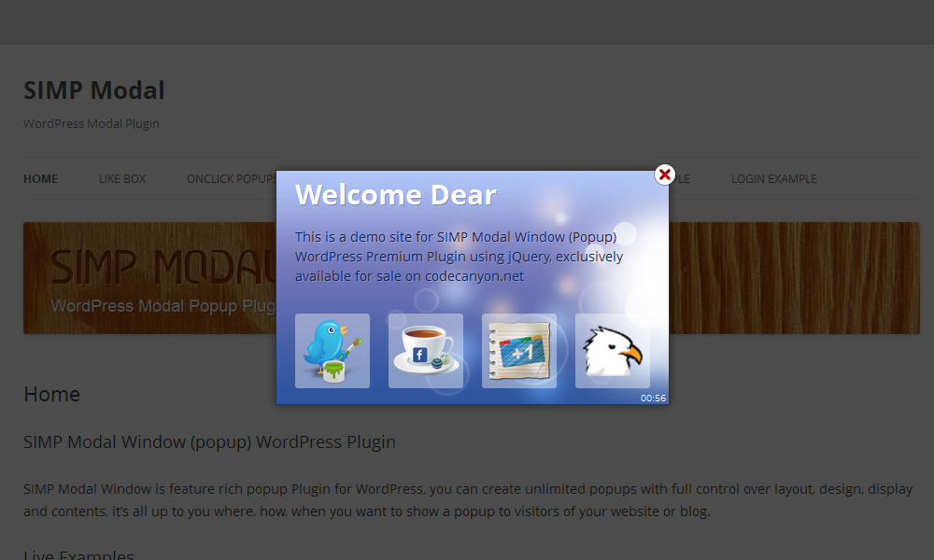Open the LOGIN EXAMPLE menu item
This screenshot has width=934, height=560.
773,179
